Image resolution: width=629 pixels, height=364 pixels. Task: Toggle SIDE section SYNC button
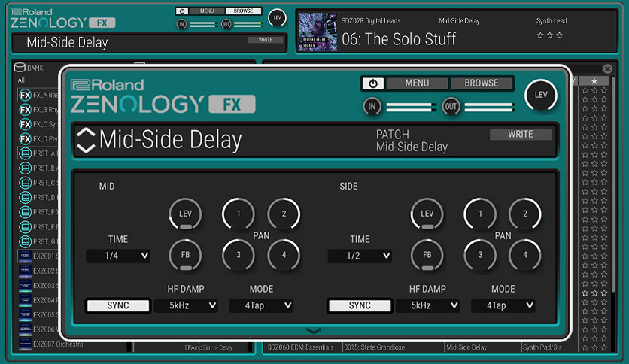click(360, 305)
